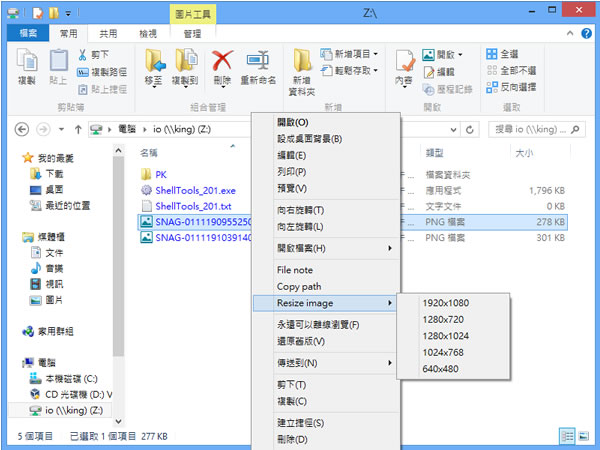This screenshot has height=450, width=600.
Task: Select Rotate left(L) menu item
Action: 327,227
